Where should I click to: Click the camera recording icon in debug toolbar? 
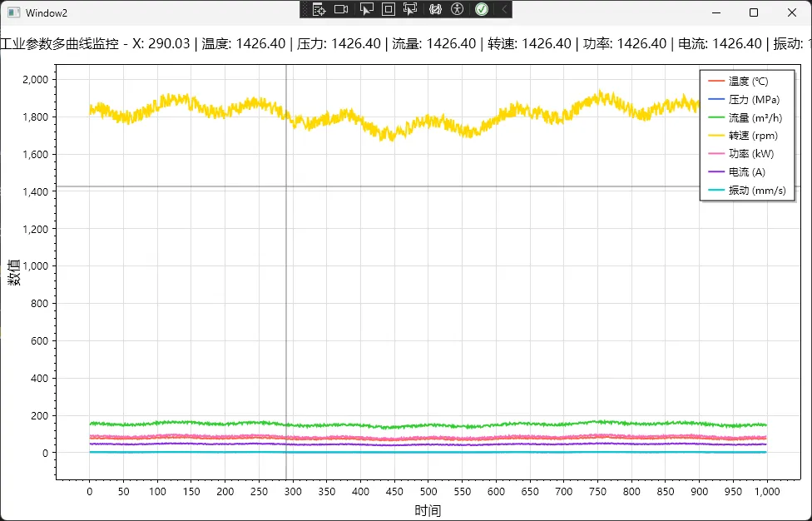[340, 9]
